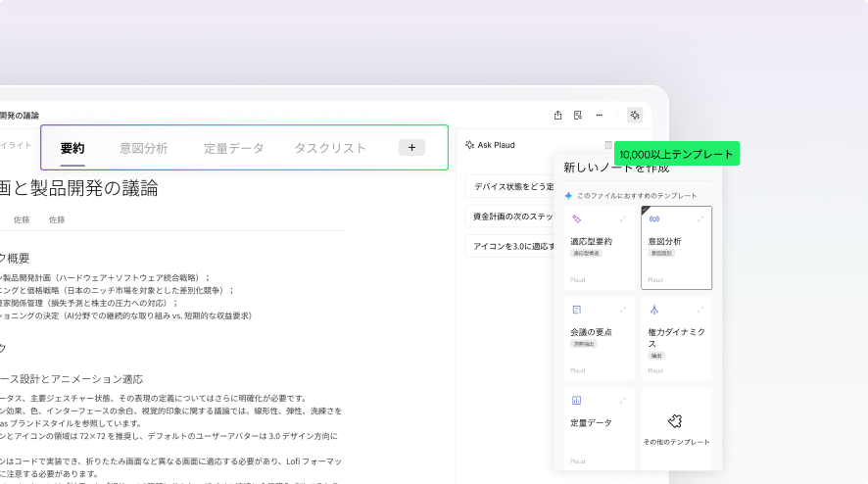This screenshot has height=484, width=868.
Task: Switch to the 要約 tab
Action: click(72, 148)
